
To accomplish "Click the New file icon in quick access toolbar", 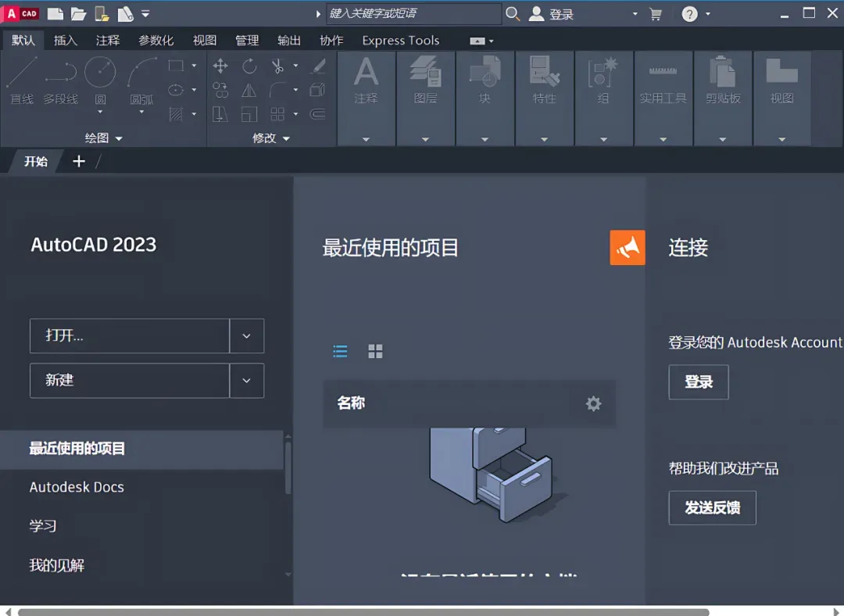I will coord(55,13).
